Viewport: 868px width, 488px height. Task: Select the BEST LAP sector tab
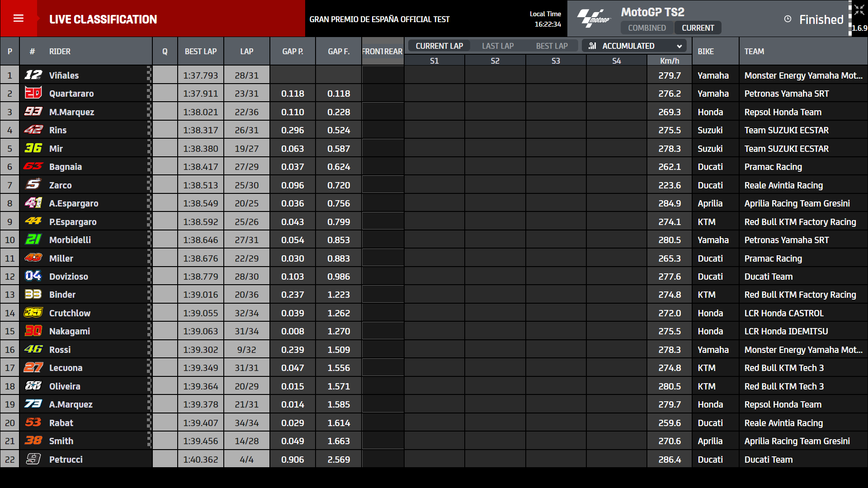[552, 46]
